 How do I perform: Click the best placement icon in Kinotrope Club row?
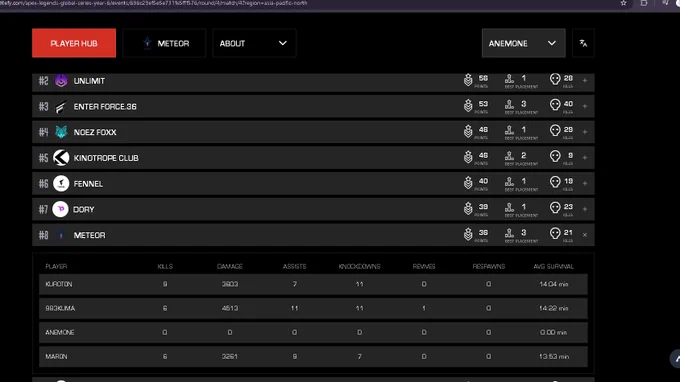[x=509, y=156]
